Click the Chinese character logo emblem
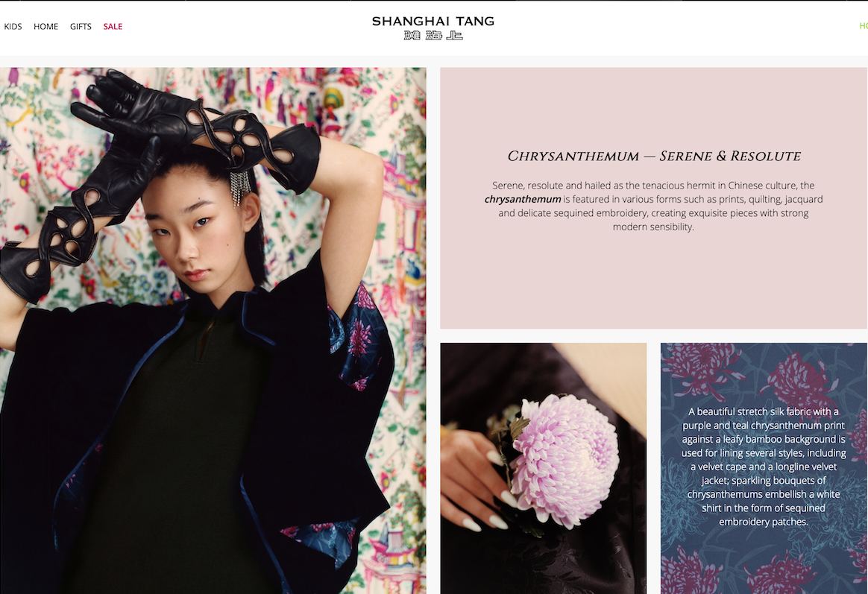Screen dimensions: 868x594 (x=433, y=35)
